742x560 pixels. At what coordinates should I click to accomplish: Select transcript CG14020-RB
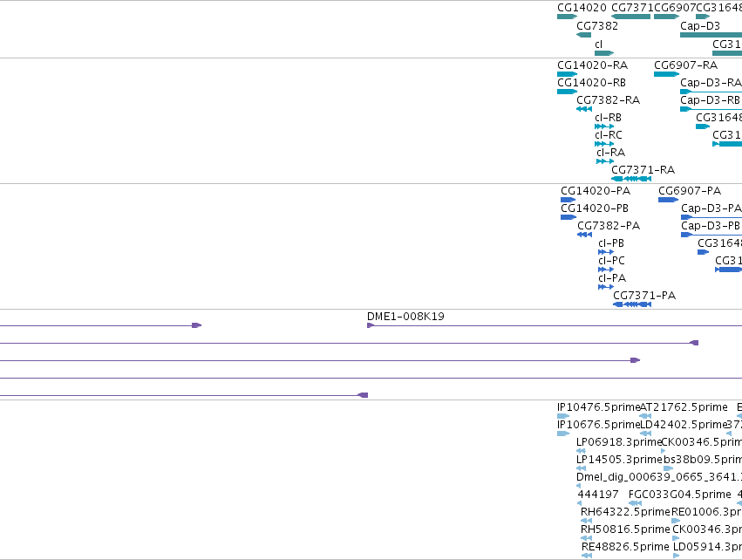[x=591, y=82]
